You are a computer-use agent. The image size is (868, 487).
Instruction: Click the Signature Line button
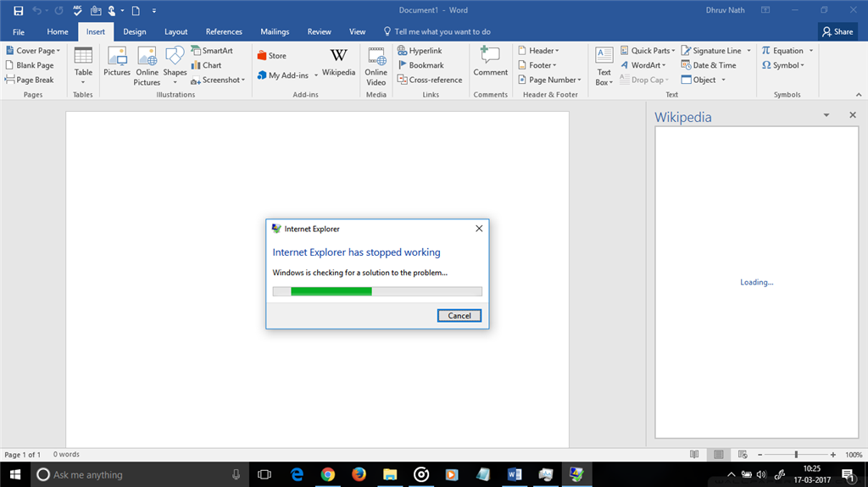coord(711,50)
